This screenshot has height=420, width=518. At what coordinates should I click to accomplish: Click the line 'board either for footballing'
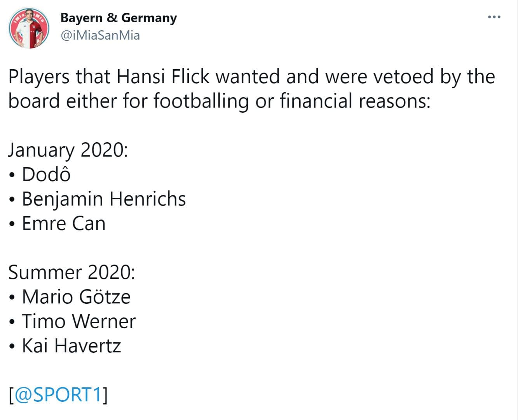point(220,101)
